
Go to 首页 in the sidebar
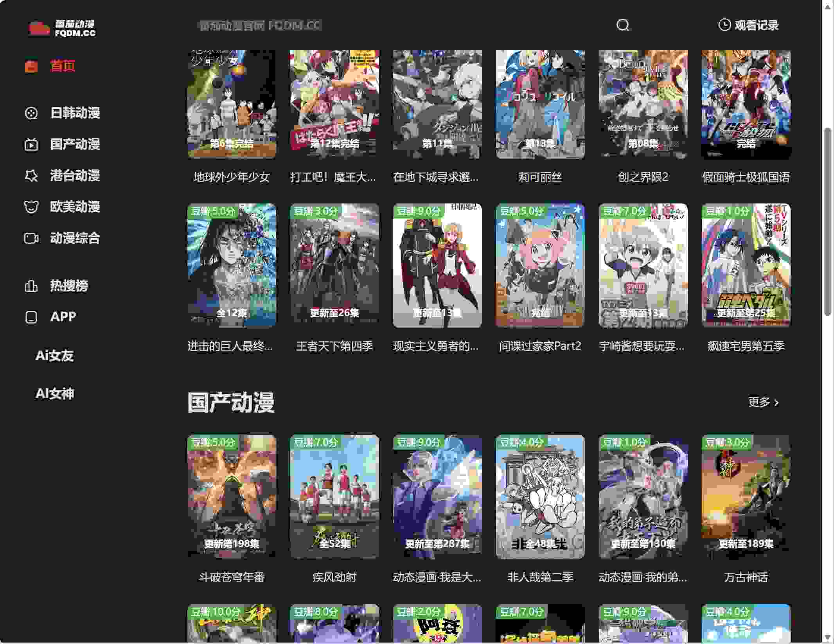pyautogui.click(x=63, y=66)
